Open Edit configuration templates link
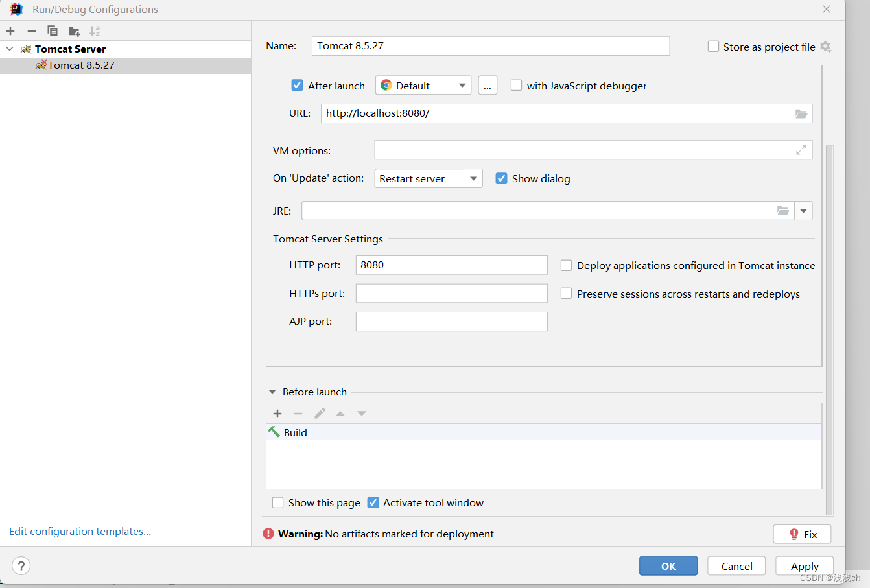 (80, 531)
